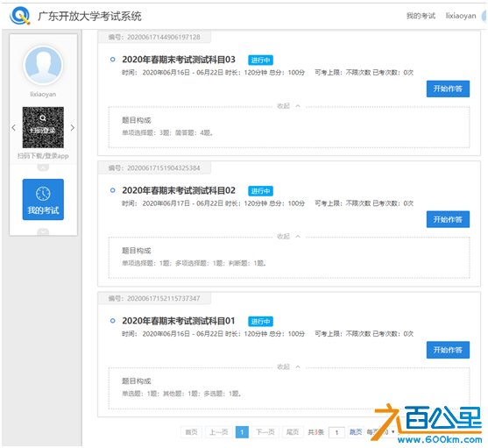Click the 下一页 pagination button
The image size is (488, 448).
coord(265,432)
